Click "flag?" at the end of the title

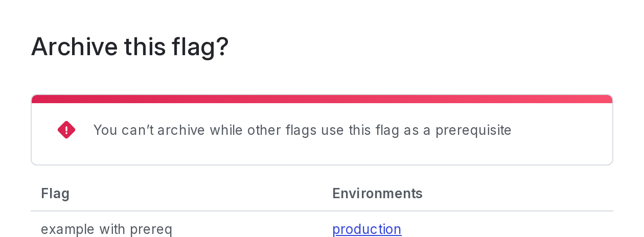[x=200, y=46]
